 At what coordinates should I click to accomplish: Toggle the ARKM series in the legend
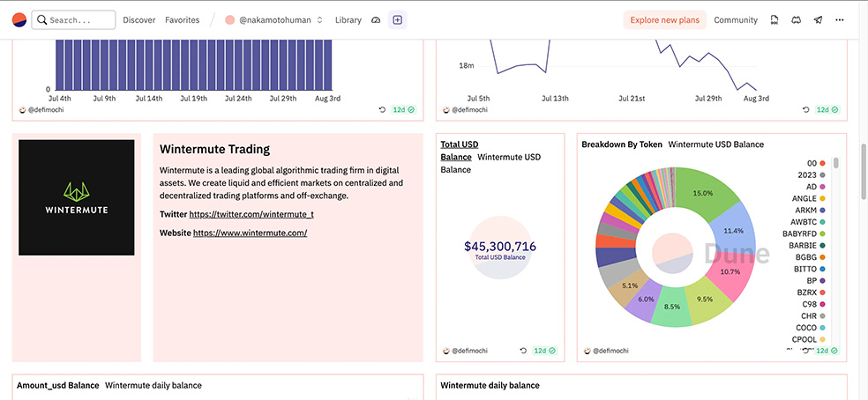(811, 211)
